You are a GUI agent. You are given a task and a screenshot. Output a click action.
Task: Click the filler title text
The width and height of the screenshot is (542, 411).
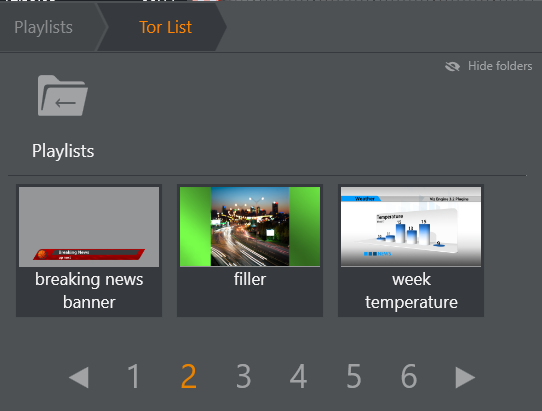tap(250, 279)
